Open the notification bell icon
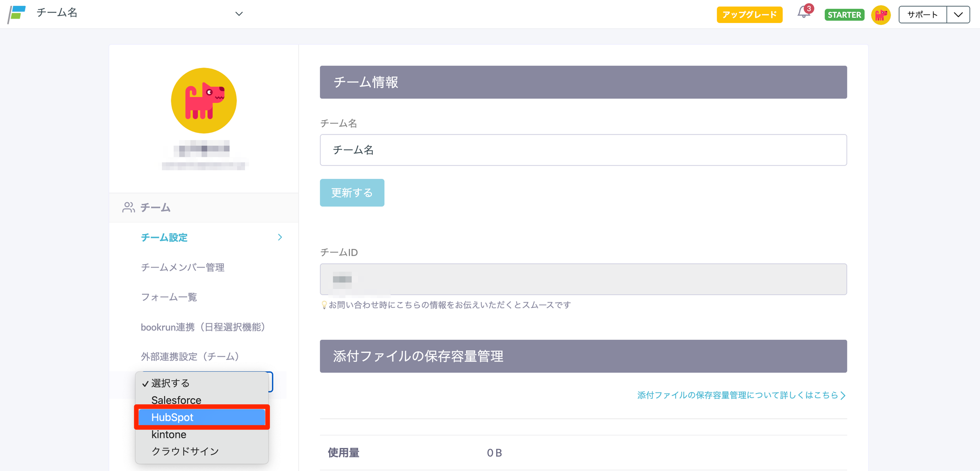The height and width of the screenshot is (471, 980). 803,13
